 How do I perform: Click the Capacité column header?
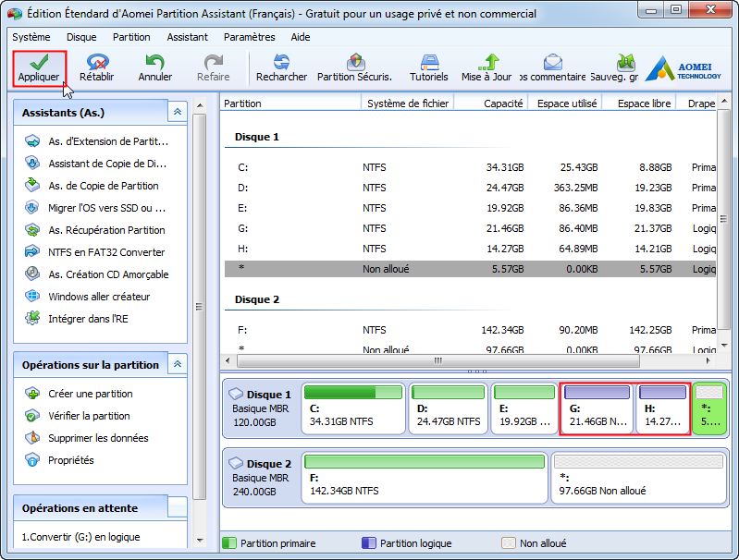click(x=502, y=103)
